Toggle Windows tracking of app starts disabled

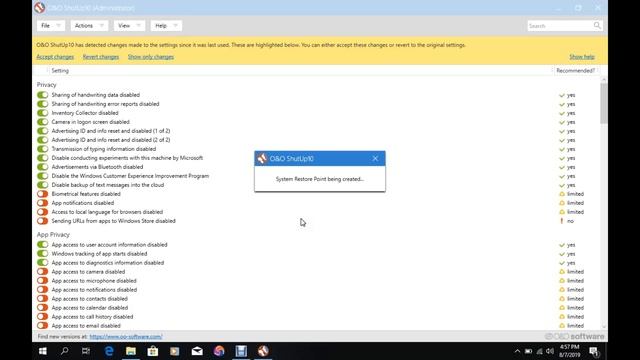tap(42, 253)
